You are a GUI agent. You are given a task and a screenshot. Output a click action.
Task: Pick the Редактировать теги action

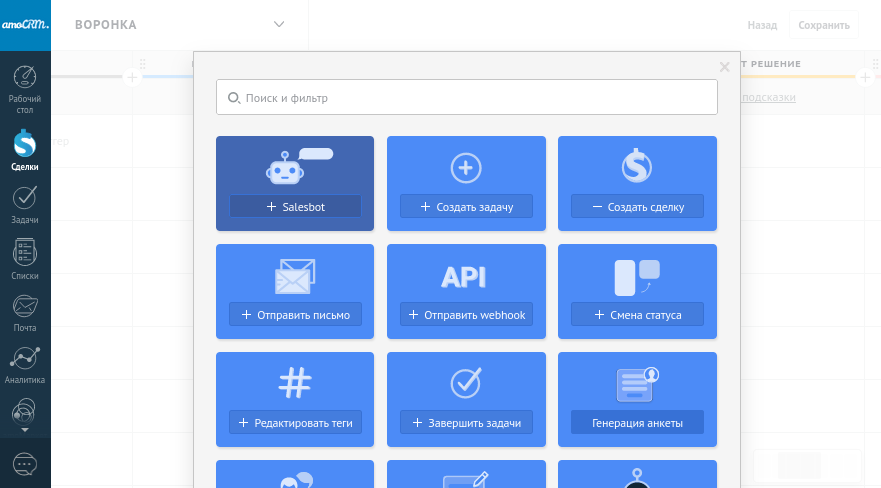click(x=295, y=423)
